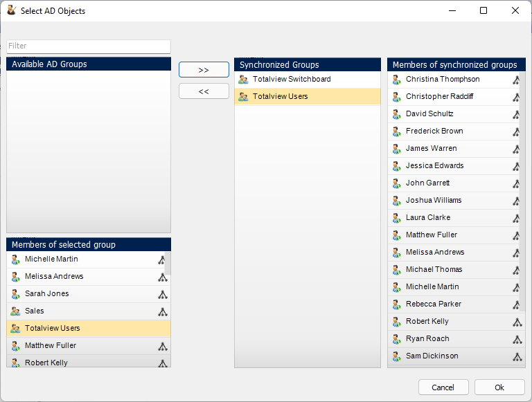The height and width of the screenshot is (402, 532).
Task: Select Michelle Martin in synchronized members list
Action: [454, 287]
